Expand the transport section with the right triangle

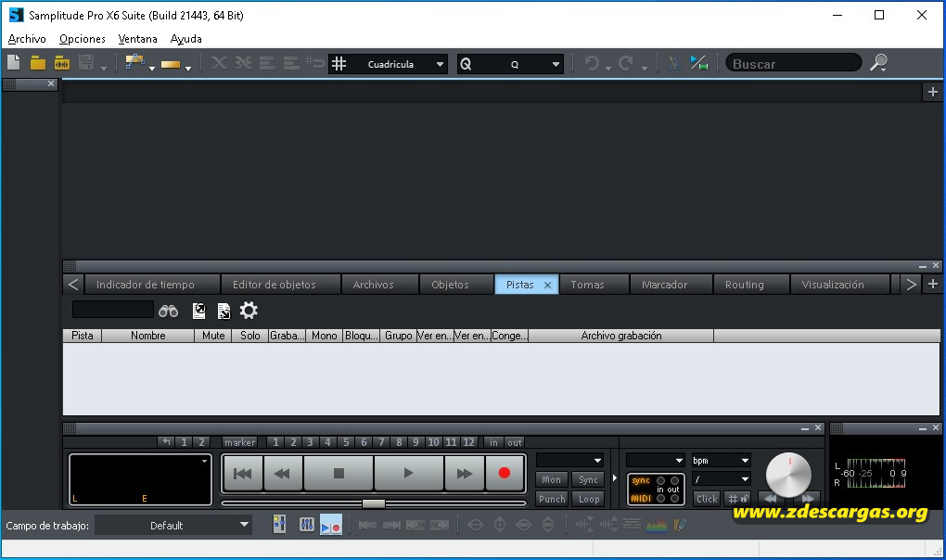pos(615,478)
